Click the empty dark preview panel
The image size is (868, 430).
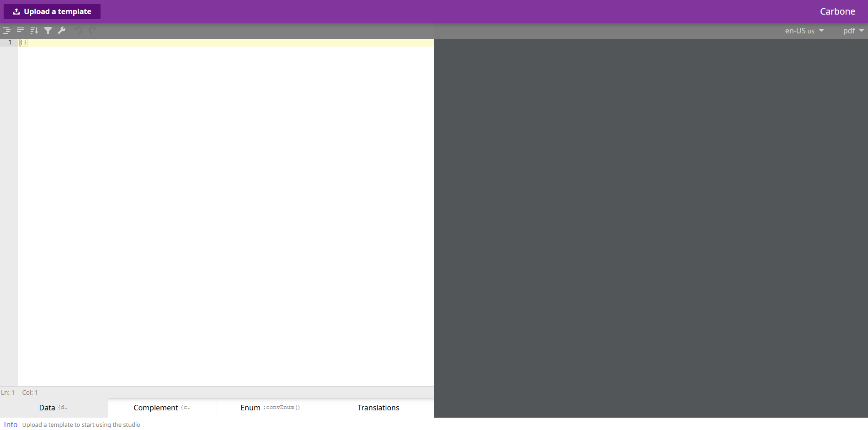pos(650,228)
